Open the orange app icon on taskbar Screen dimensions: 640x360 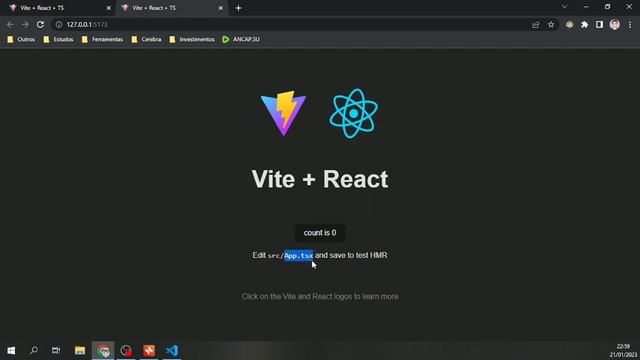pos(149,351)
